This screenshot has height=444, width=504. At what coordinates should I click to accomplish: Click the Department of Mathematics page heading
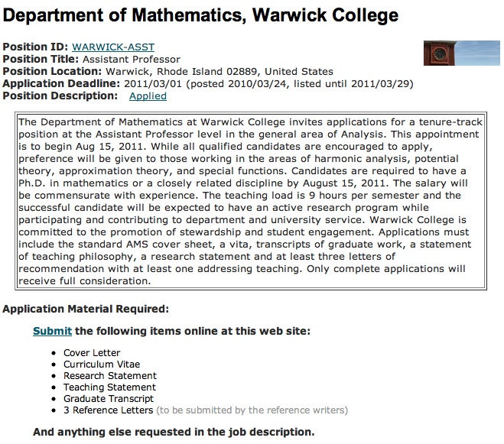[x=201, y=15]
